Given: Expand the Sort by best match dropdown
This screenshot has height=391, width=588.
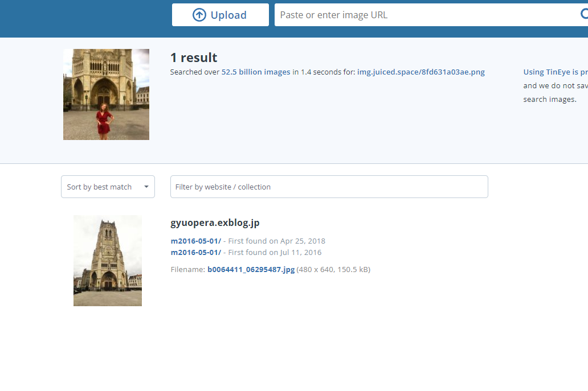Looking at the screenshot, I should point(108,187).
